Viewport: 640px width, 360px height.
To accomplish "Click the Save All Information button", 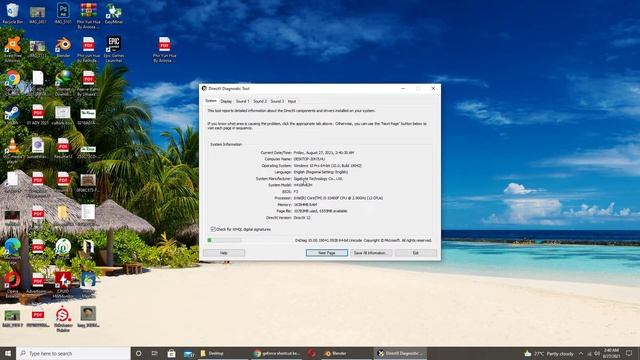I will click(370, 253).
